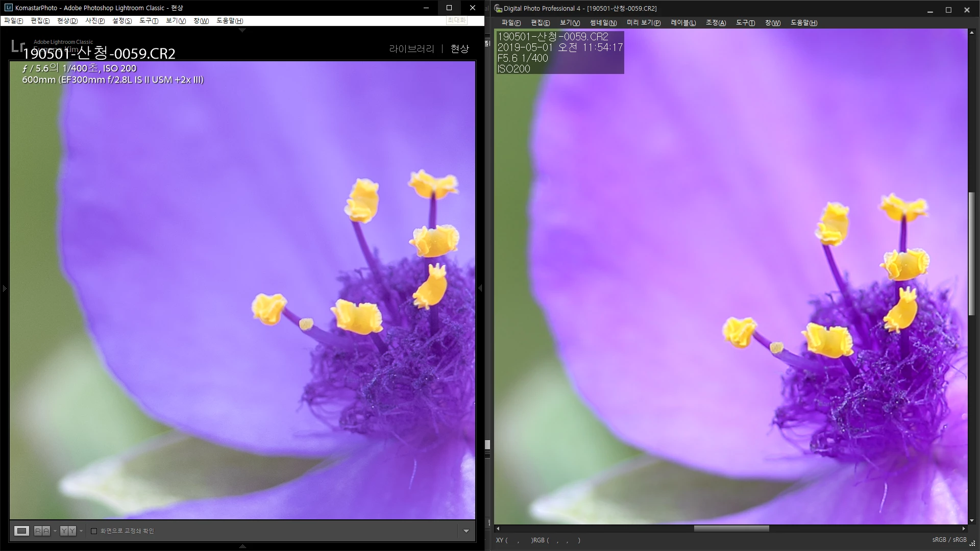Click the DPP horizontal scrollbar left arrow

point(498,529)
